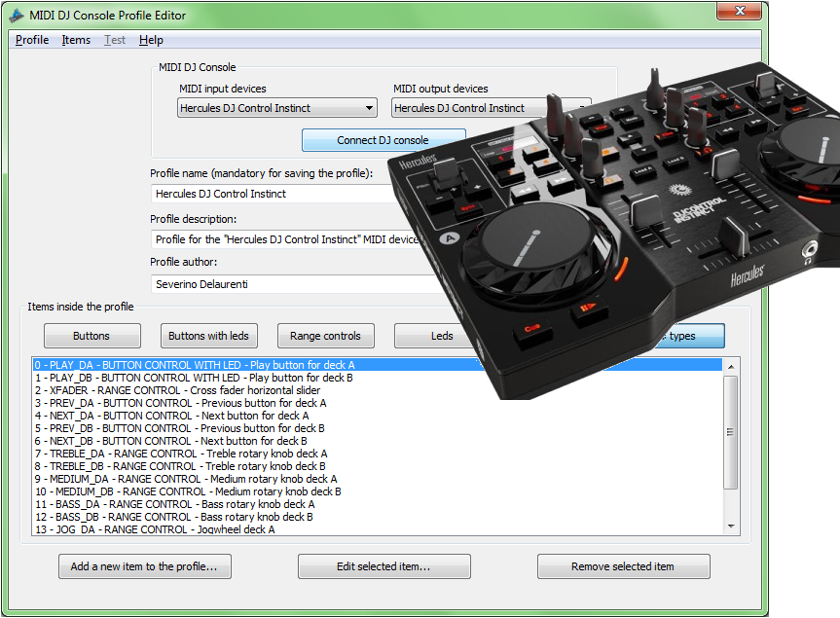Click scroll up arrow in items list
The height and width of the screenshot is (618, 840).
tap(731, 366)
